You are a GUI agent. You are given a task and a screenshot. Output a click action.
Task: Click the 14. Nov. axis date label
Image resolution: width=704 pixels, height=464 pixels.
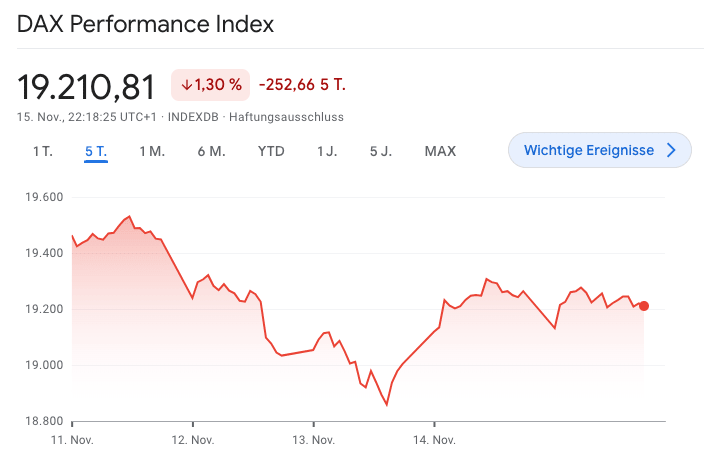click(x=434, y=439)
